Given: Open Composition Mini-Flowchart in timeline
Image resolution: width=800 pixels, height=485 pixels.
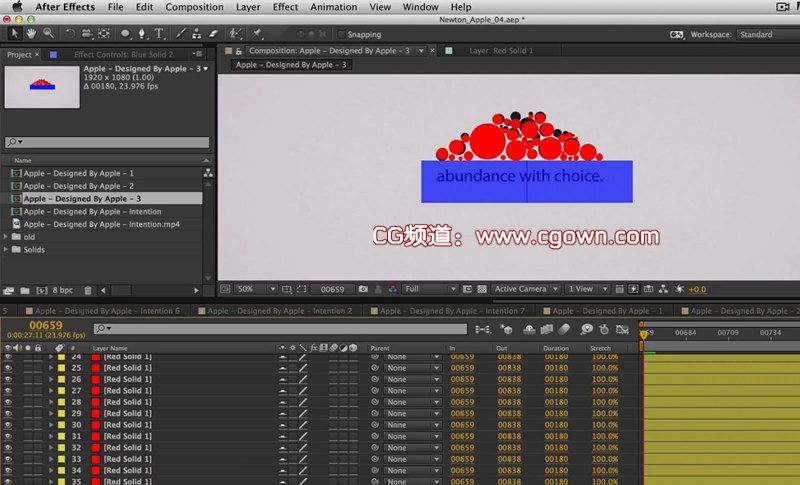Looking at the screenshot, I should 483,329.
